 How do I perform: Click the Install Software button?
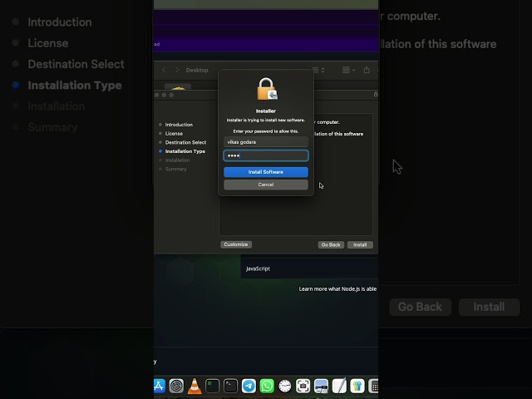point(266,172)
